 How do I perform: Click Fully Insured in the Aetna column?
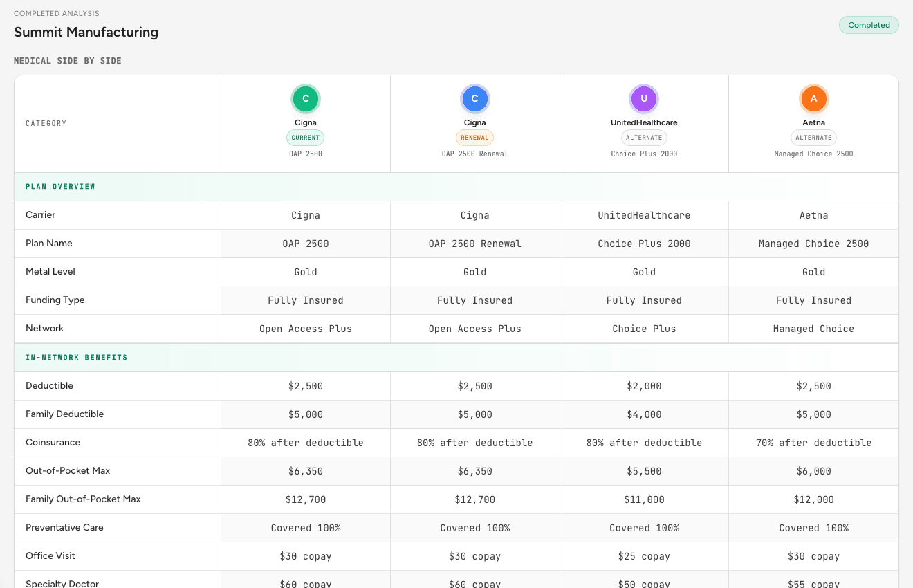[813, 301]
